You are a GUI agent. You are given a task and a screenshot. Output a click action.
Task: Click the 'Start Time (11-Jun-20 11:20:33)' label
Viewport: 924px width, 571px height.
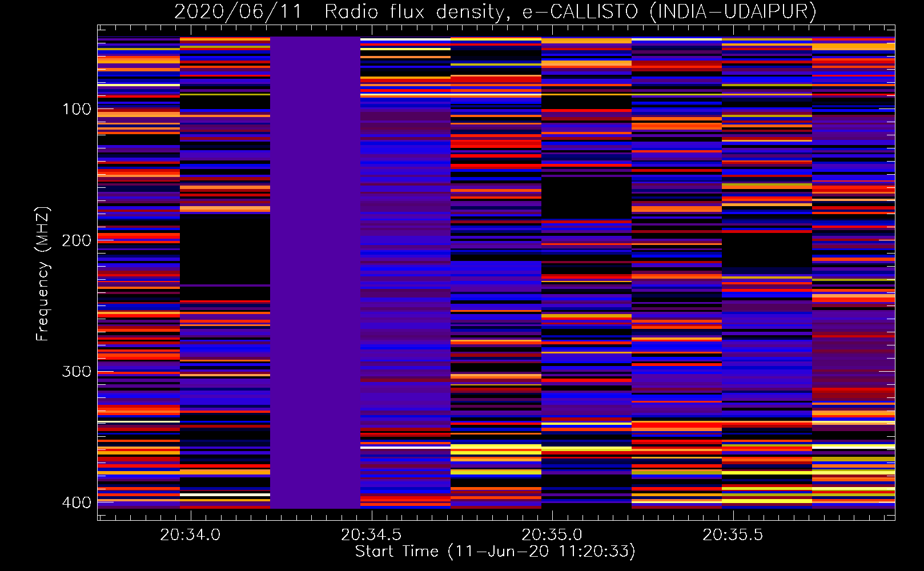pyautogui.click(x=495, y=552)
